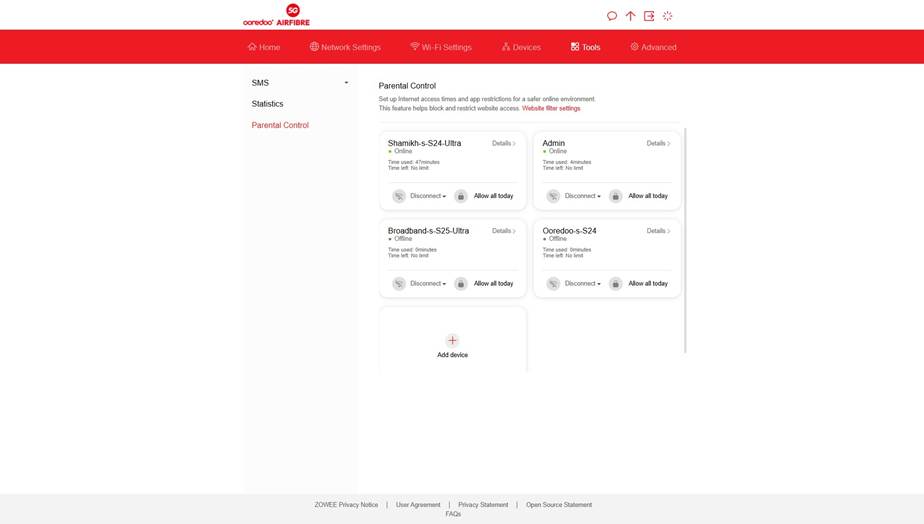Click the Shamikh-s-S24-Ultra device name

424,143
